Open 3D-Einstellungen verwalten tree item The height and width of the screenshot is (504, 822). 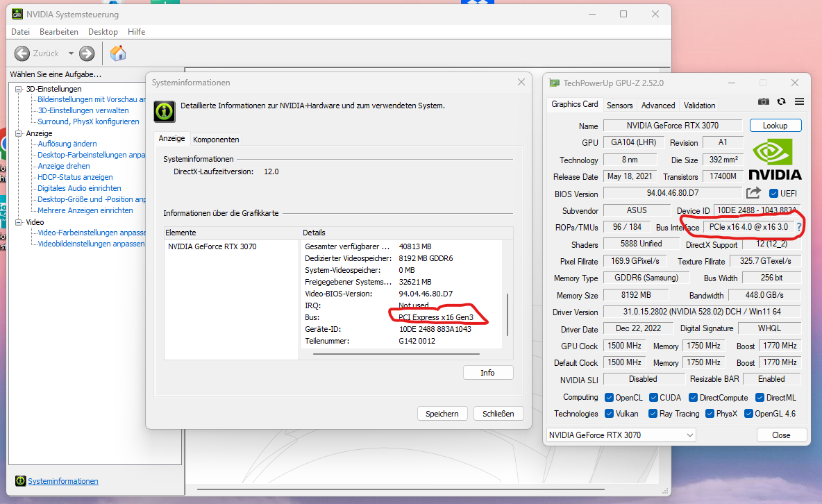coord(83,110)
